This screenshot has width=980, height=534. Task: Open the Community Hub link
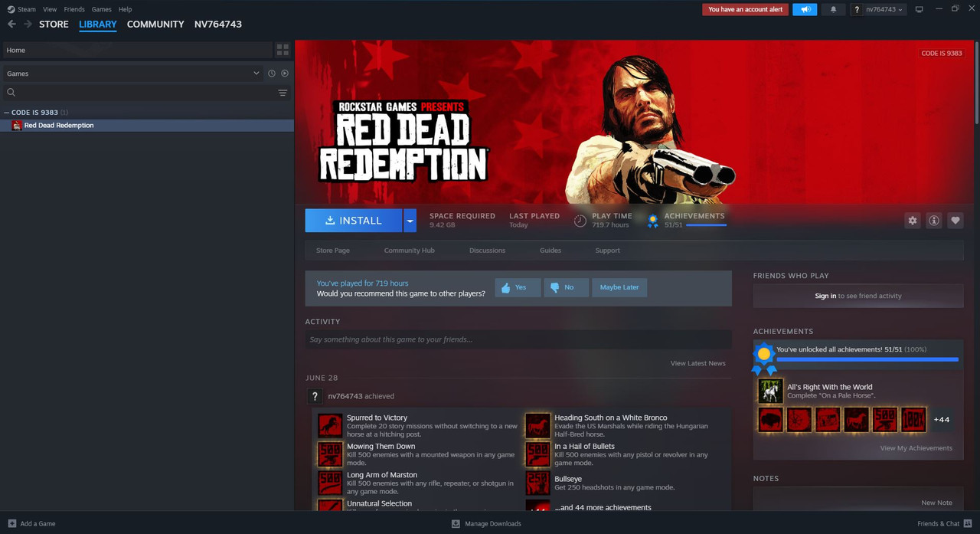pyautogui.click(x=409, y=251)
